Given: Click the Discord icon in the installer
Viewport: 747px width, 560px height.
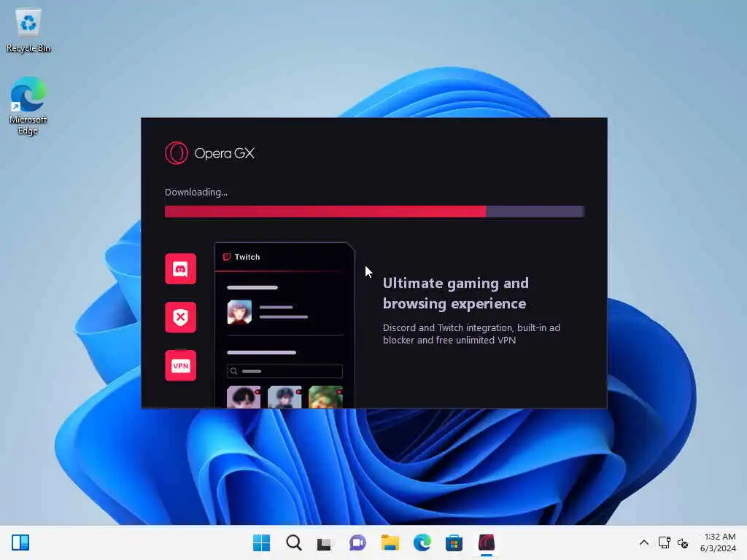Looking at the screenshot, I should [x=181, y=269].
